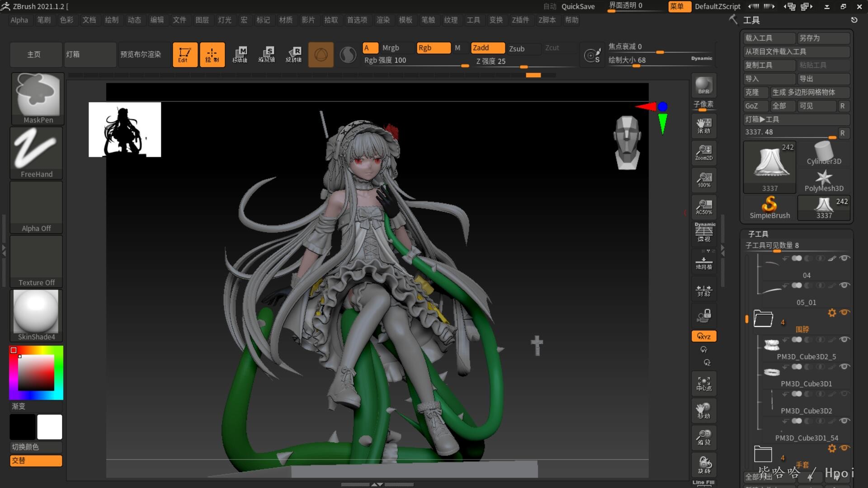
Task: Open the Alpha menu
Action: (x=19, y=20)
